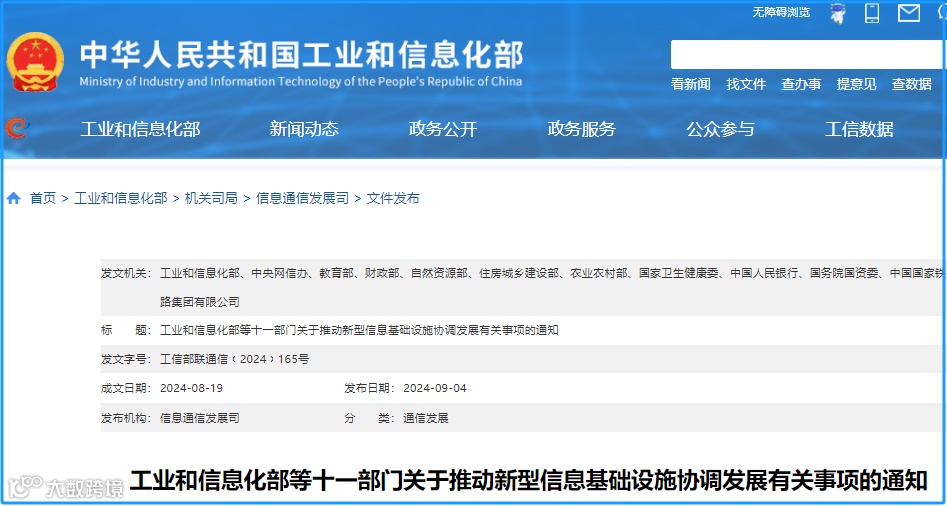Click the site title 中华人民共和国工业和信息化部
The width and height of the screenshot is (947, 506).
301,56
